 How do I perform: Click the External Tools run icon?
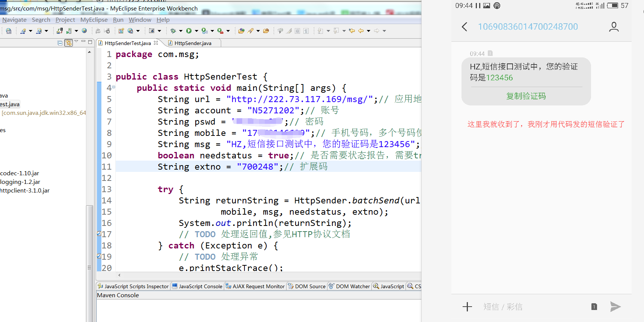[x=220, y=31]
